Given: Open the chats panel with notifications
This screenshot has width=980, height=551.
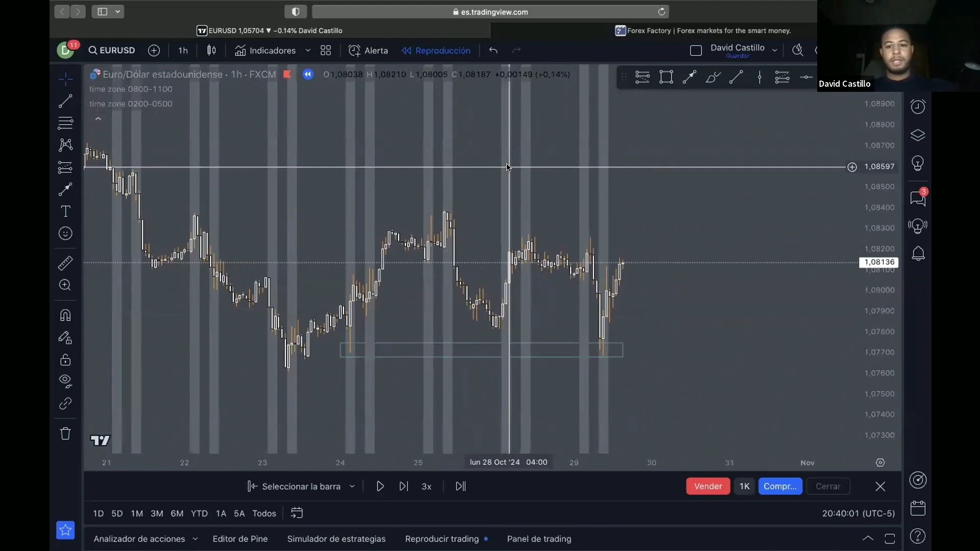Looking at the screenshot, I should (x=918, y=198).
